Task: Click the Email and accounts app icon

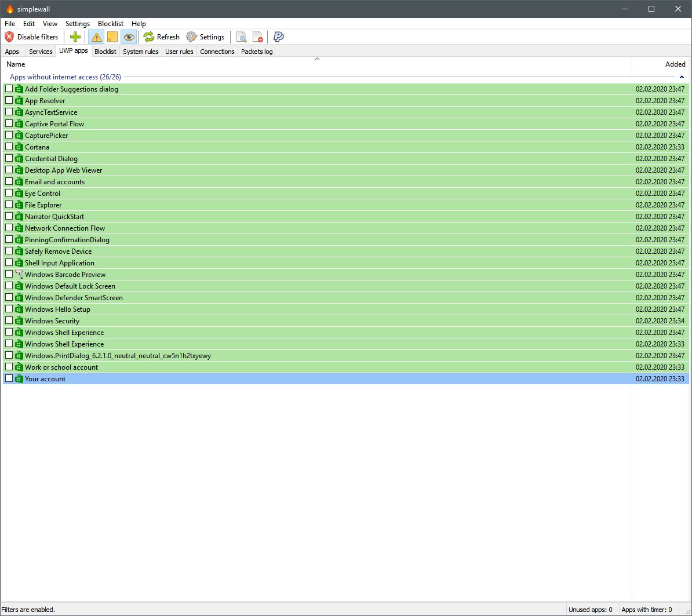Action: click(19, 181)
